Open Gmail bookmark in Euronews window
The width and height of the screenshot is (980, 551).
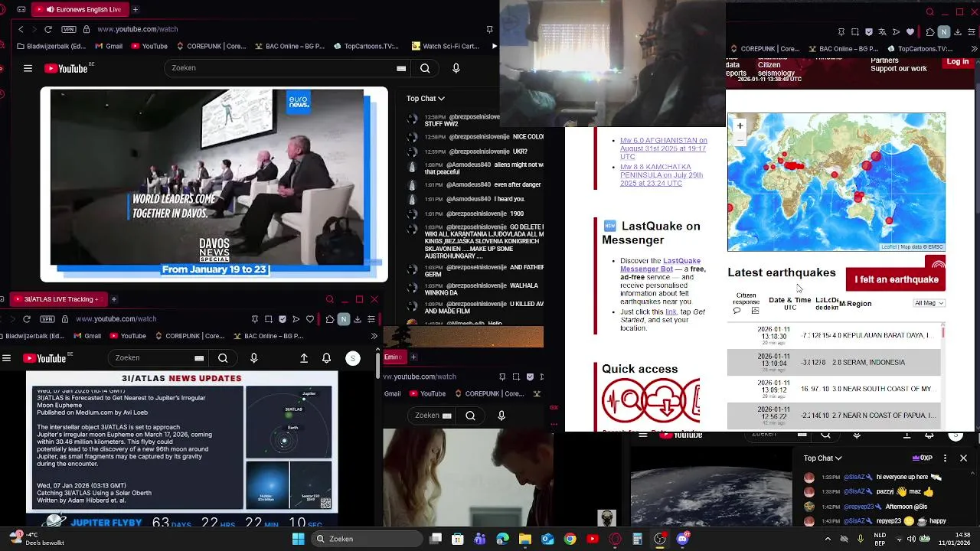coord(108,46)
